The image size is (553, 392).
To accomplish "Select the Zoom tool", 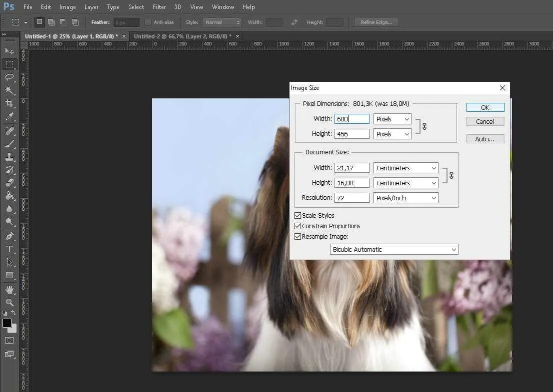I will [9, 303].
